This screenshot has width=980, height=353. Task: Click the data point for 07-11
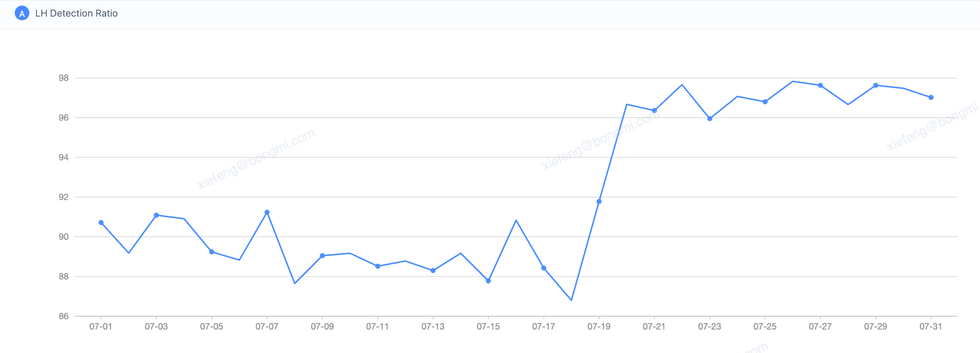[378, 266]
